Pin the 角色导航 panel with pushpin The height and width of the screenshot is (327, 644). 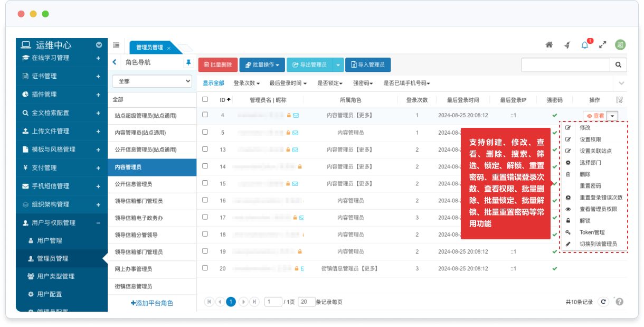click(x=188, y=62)
